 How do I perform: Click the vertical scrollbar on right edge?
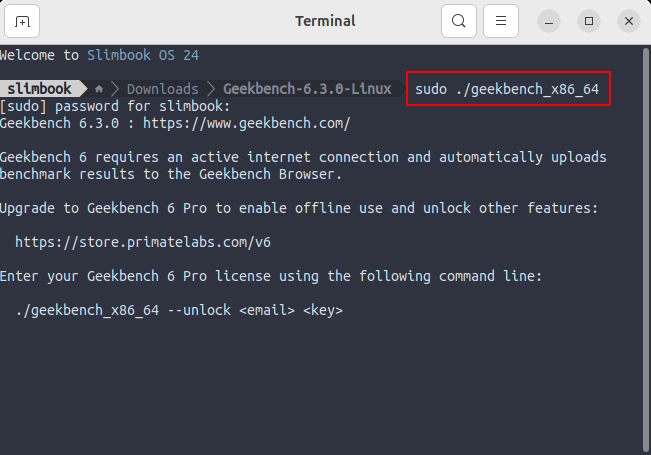coord(643,250)
